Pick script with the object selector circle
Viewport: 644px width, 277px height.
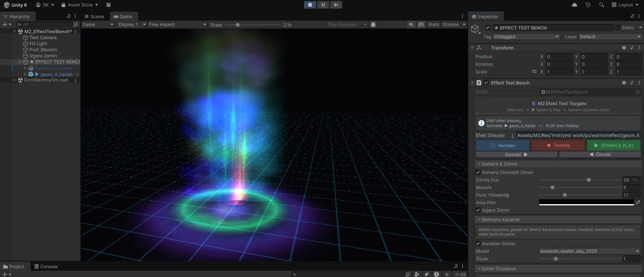638,92
